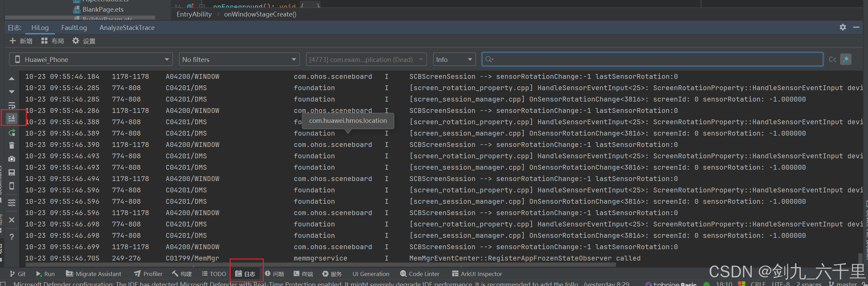Viewport: 868px width, 286px height.
Task: Toggle scroll-to-end icon in log sidebar
Action: 12,118
